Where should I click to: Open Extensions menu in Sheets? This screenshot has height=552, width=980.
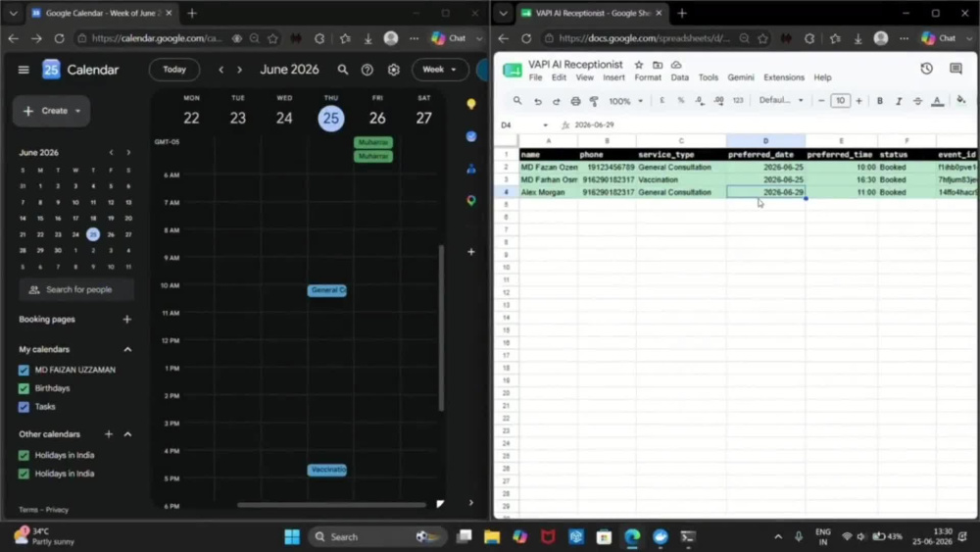tap(784, 77)
